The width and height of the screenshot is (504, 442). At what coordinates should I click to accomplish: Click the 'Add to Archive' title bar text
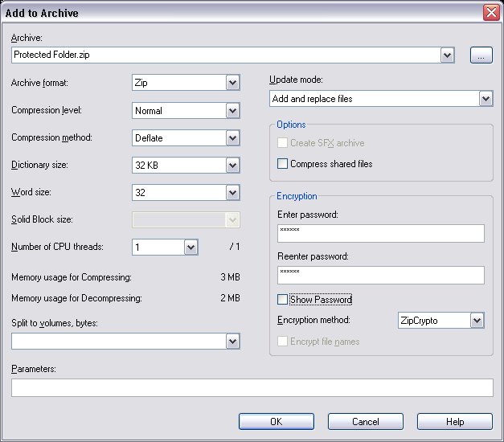(42, 13)
